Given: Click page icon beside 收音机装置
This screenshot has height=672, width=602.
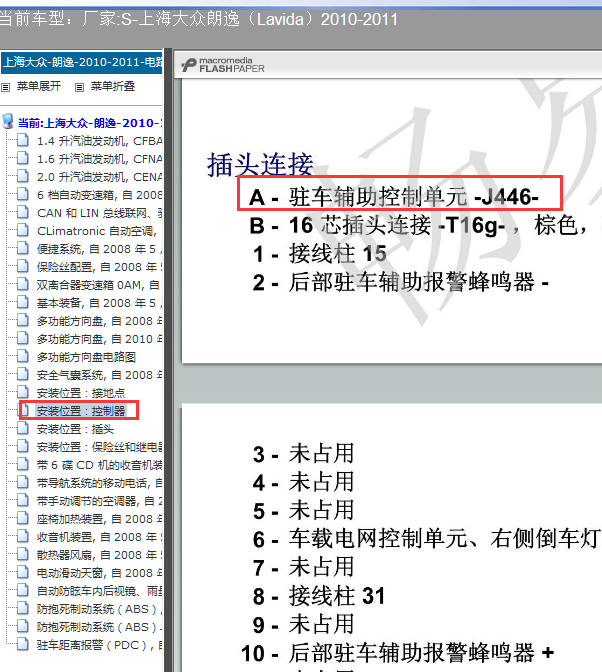Looking at the screenshot, I should (23, 536).
